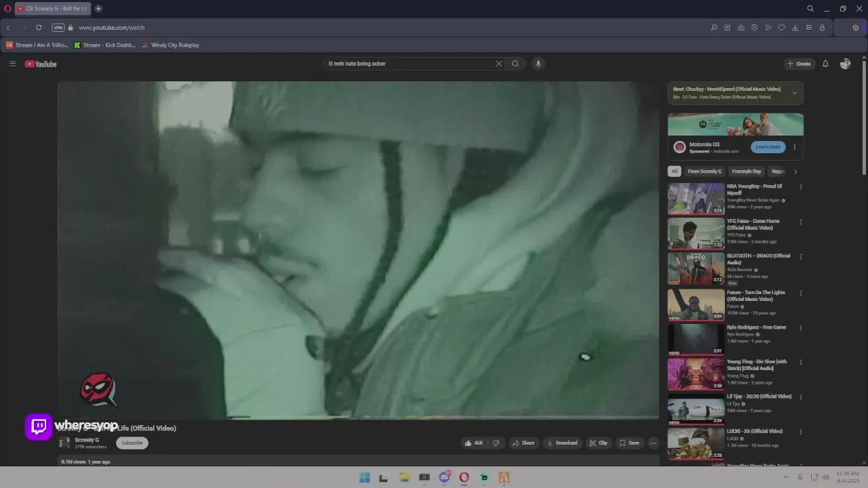
Task: Open options for Rylo Rodriguez video
Action: point(801,328)
